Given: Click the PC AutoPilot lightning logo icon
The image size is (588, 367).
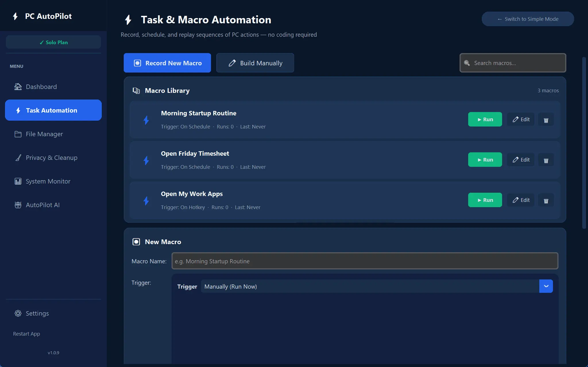Looking at the screenshot, I should click(x=16, y=16).
